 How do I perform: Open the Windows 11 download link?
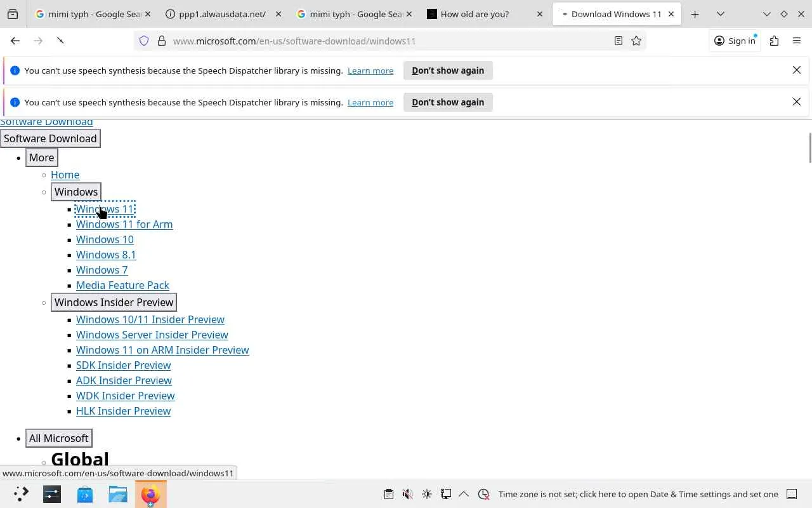(105, 209)
